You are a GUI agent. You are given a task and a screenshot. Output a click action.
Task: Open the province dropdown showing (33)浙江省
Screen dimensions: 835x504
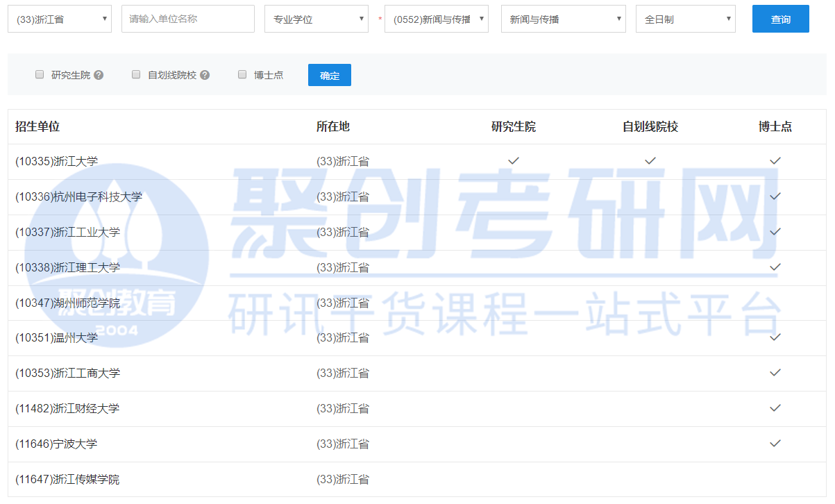point(60,19)
